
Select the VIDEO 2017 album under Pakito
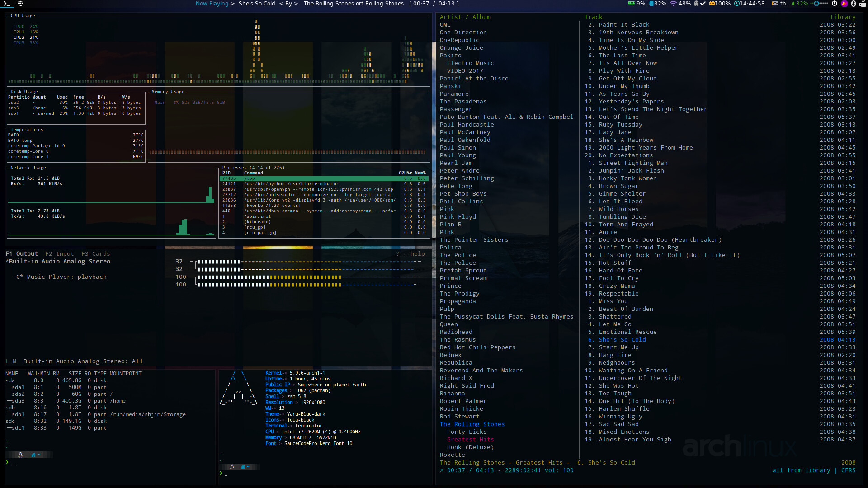coord(465,71)
